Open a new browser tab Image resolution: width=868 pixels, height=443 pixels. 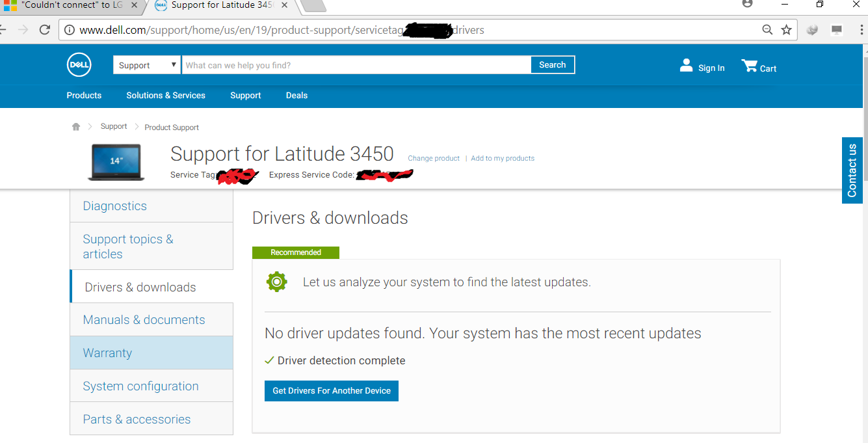pos(313,5)
